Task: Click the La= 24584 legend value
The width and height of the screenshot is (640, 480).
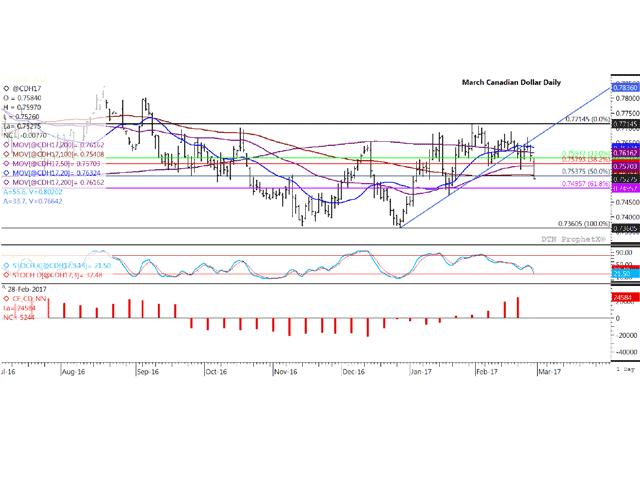Action: (20, 308)
